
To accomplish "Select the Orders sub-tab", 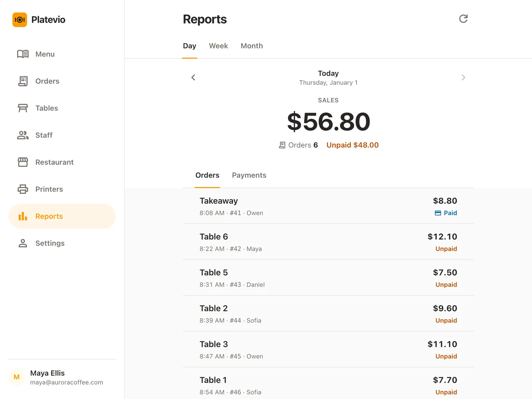I will 207,175.
